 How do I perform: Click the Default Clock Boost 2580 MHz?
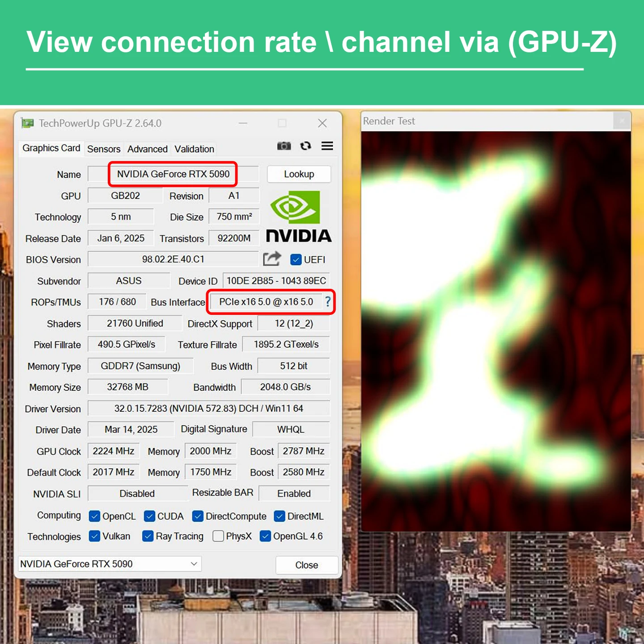pyautogui.click(x=304, y=471)
